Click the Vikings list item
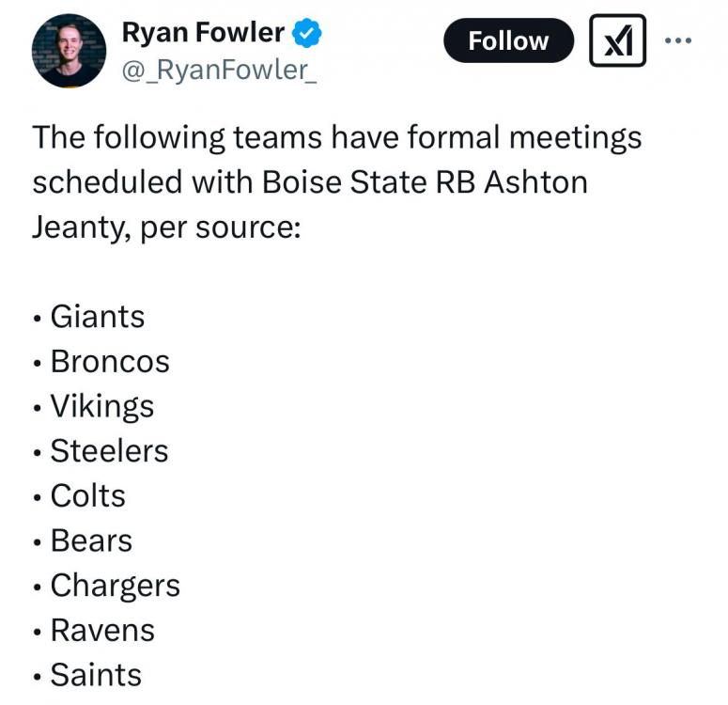 (x=101, y=406)
